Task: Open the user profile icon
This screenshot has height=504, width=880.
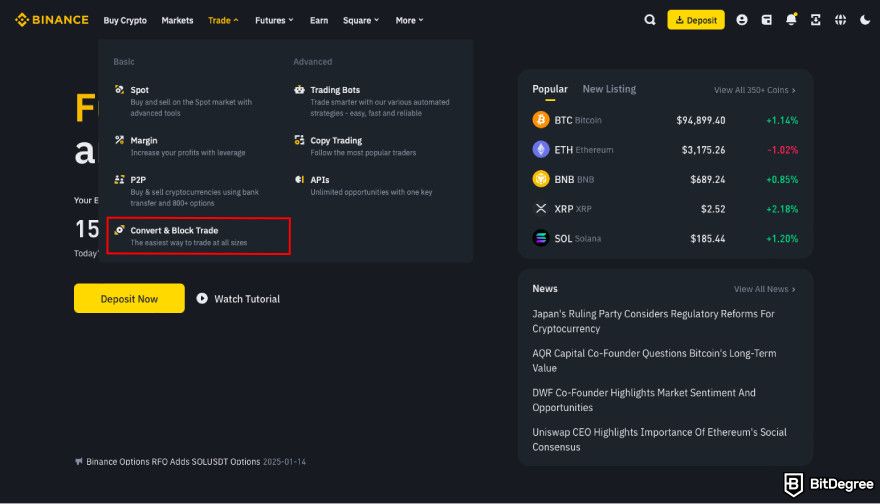Action: pos(741,20)
